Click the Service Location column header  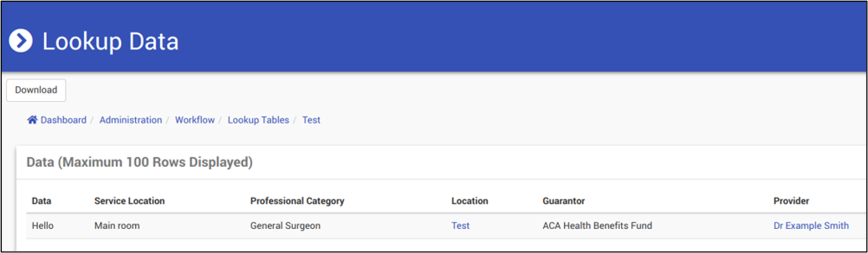point(129,201)
